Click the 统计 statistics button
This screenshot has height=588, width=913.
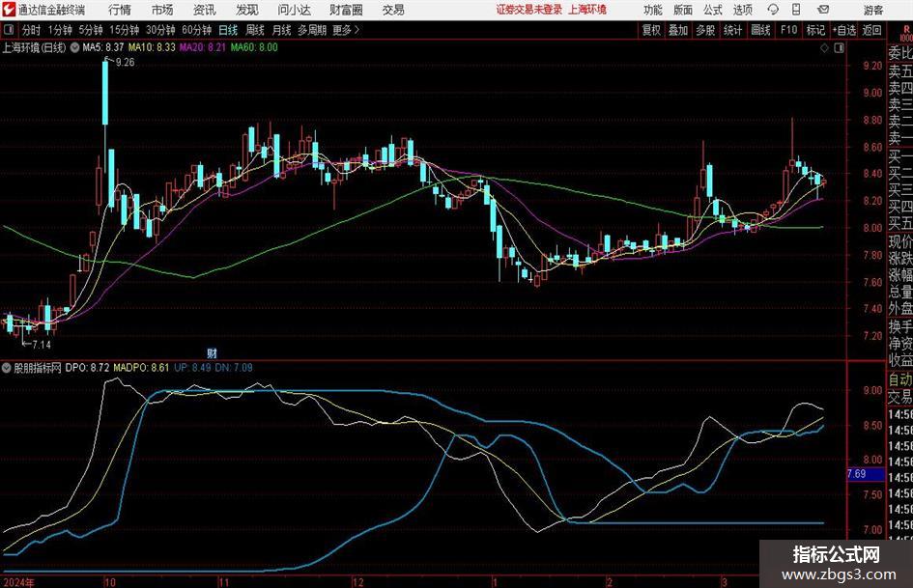point(732,30)
